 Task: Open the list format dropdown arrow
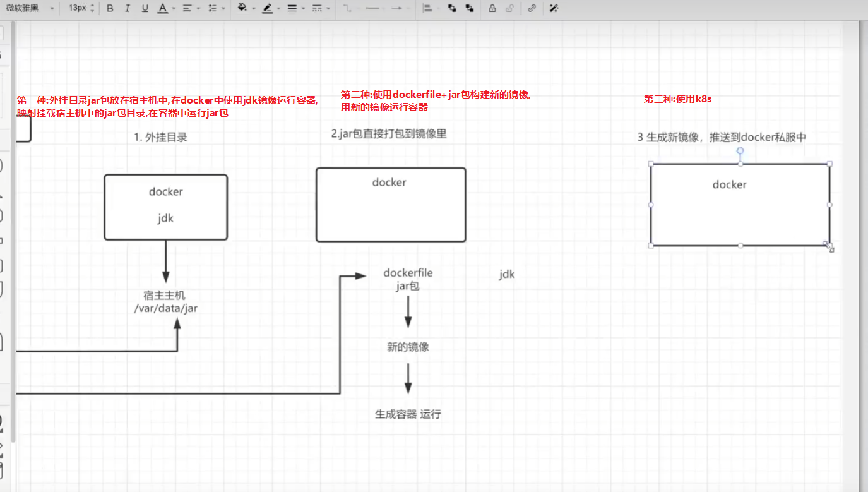point(223,9)
